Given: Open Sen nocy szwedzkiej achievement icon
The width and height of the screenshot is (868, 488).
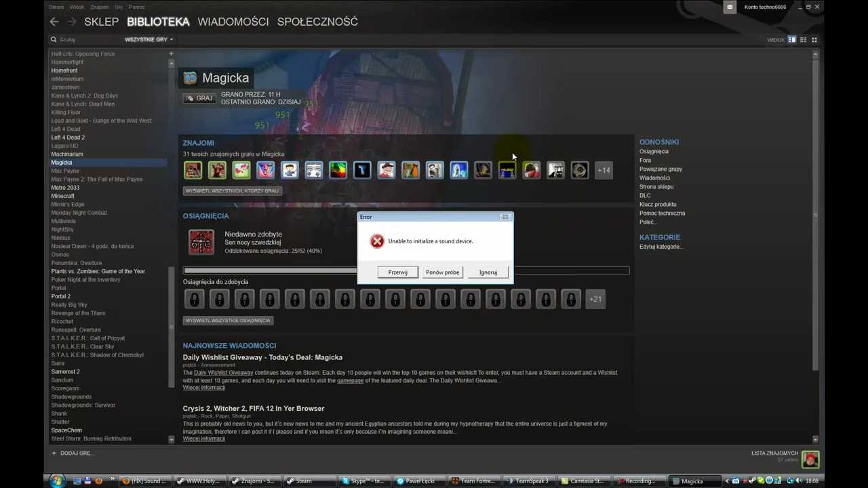Looking at the screenshot, I should (201, 242).
